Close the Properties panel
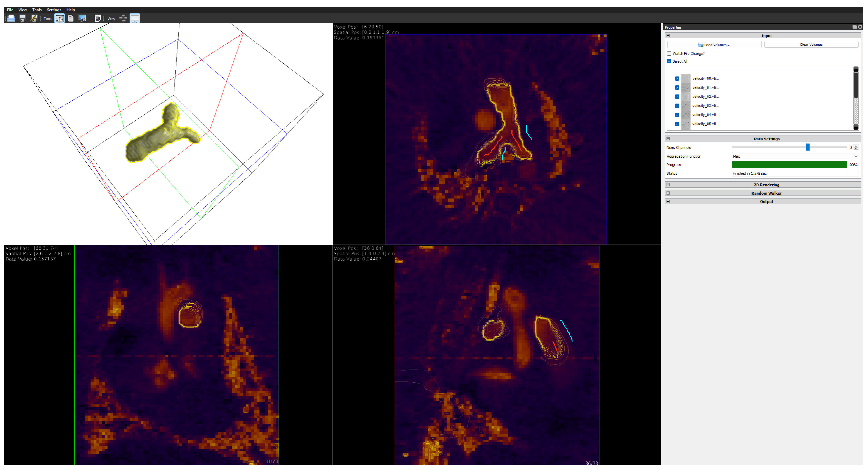This screenshot has width=868, height=470. 860,27
